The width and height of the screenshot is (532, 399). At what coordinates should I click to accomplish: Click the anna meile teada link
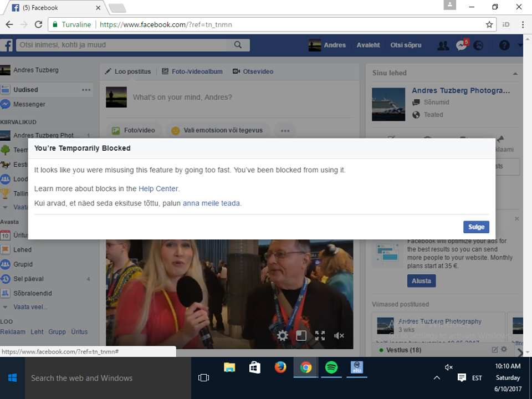pyautogui.click(x=211, y=203)
